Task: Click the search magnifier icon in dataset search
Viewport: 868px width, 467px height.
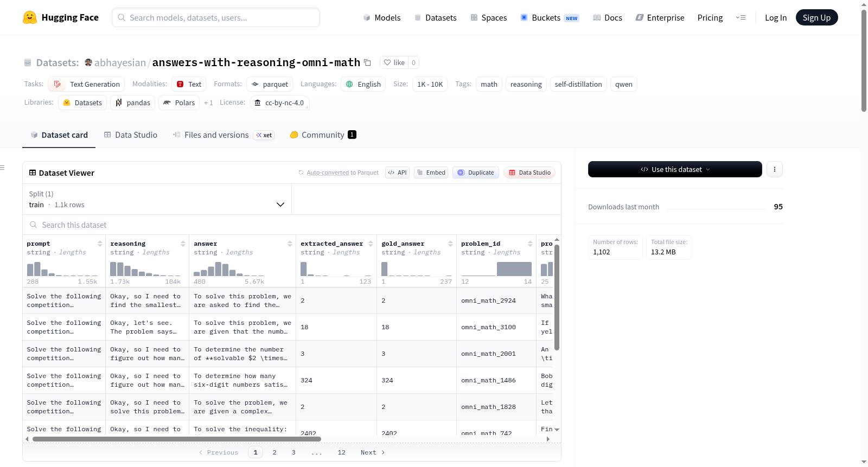Action: pos(34,225)
